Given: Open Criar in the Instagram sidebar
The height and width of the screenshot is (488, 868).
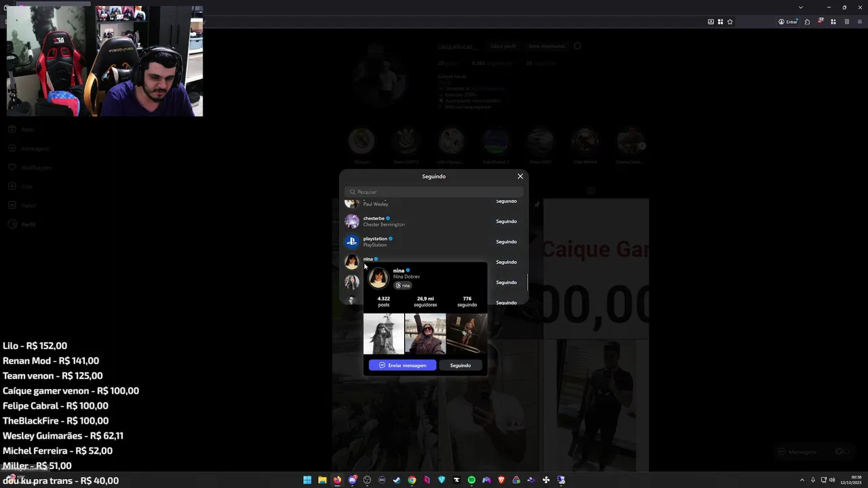Looking at the screenshot, I should coord(21,186).
